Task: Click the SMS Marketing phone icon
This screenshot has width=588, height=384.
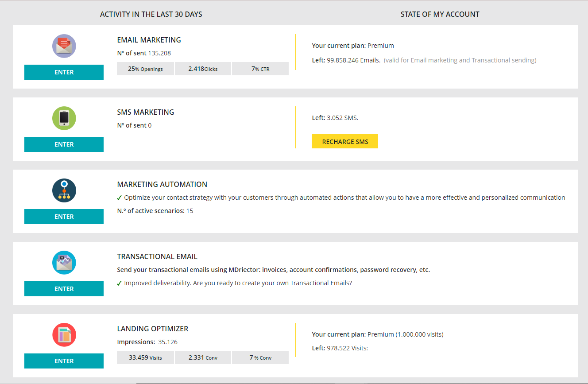Action: (64, 118)
